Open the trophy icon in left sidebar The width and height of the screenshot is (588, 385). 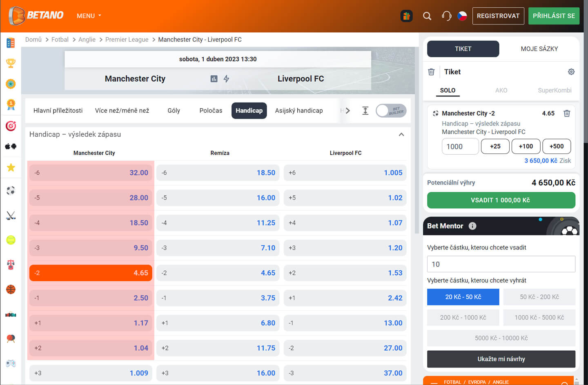11,63
